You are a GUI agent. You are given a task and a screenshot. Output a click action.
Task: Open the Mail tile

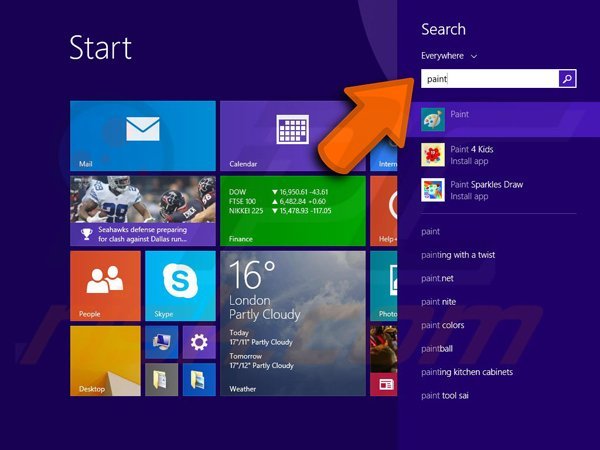point(143,136)
